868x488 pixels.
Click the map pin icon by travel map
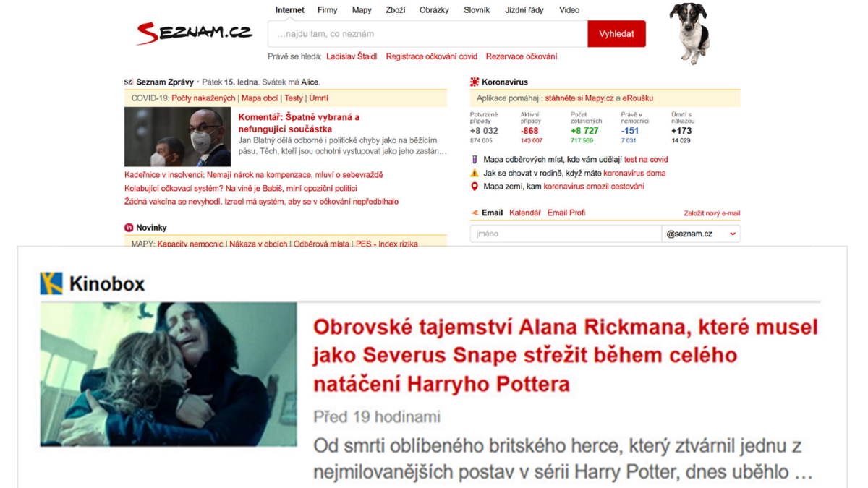point(475,187)
